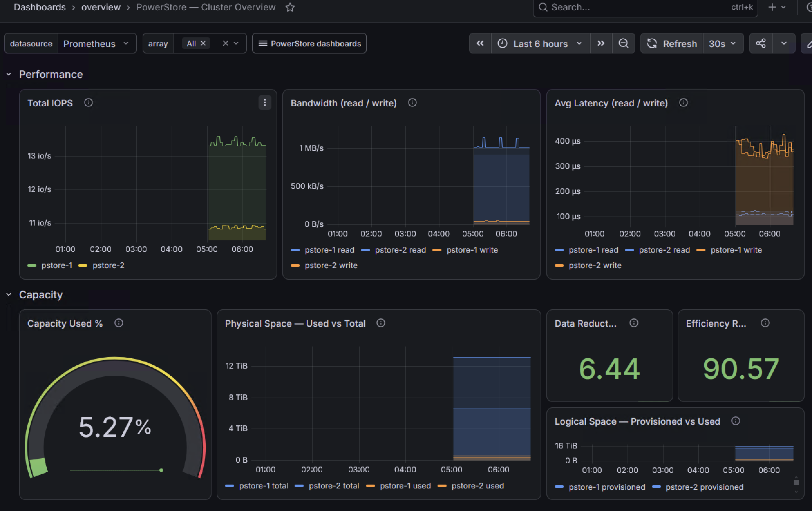Clear the array variable selection
The height and width of the screenshot is (511, 812).
pos(226,43)
